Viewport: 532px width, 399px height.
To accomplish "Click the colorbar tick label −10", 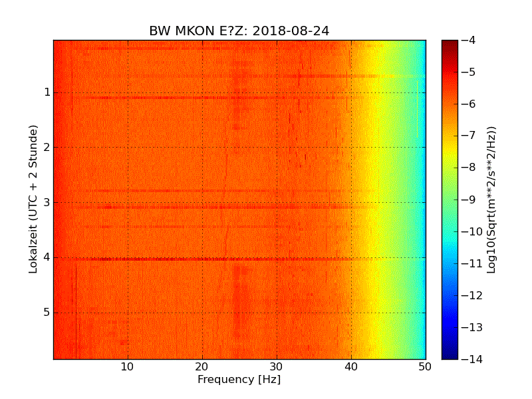I will [471, 231].
